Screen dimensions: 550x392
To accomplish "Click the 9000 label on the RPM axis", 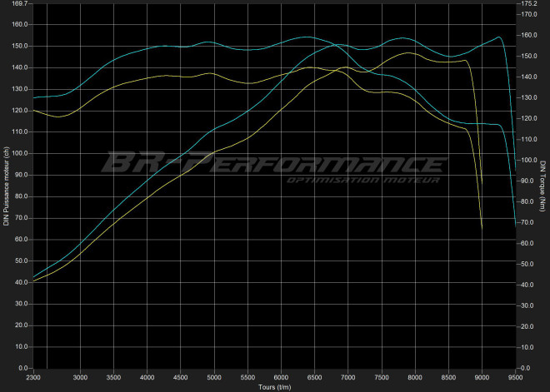I will click(482, 377).
